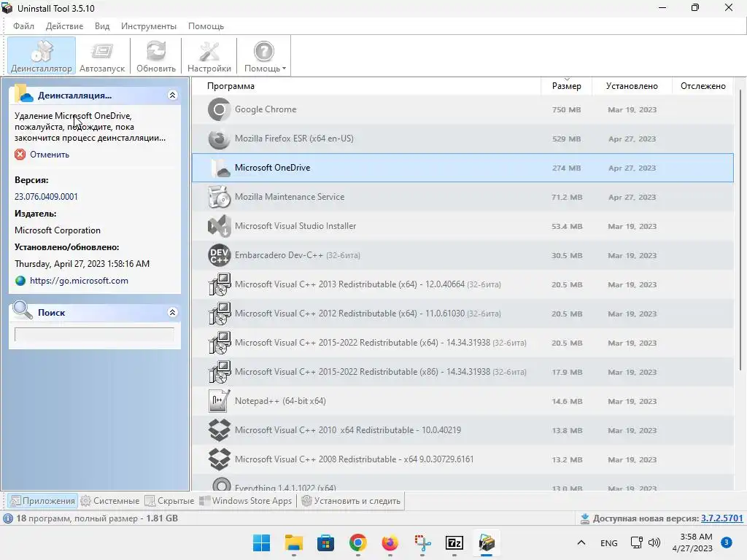Show hidden tray icons chevron

pos(581,542)
